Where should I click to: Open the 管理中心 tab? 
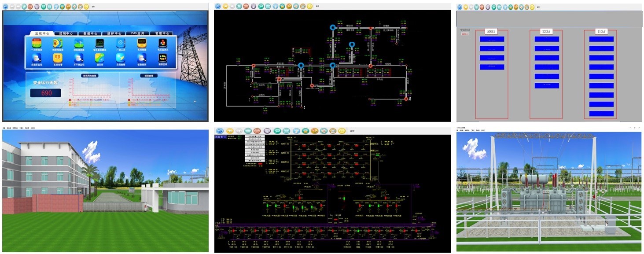click(x=162, y=33)
